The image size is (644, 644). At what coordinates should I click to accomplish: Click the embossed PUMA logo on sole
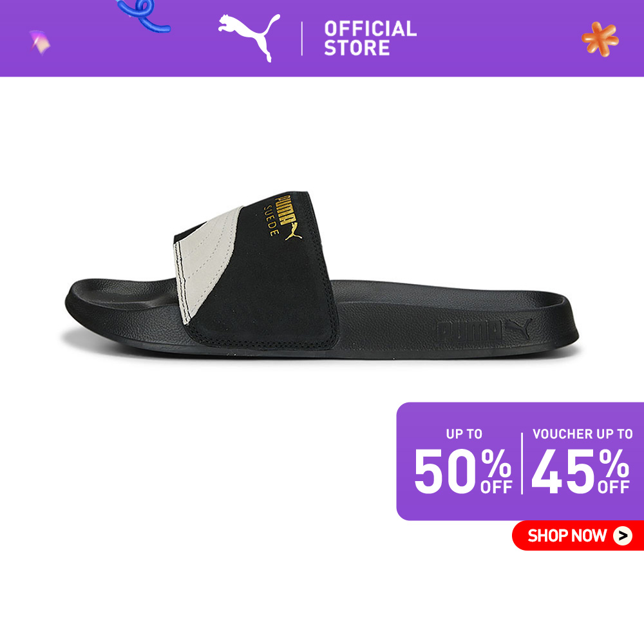click(x=485, y=329)
